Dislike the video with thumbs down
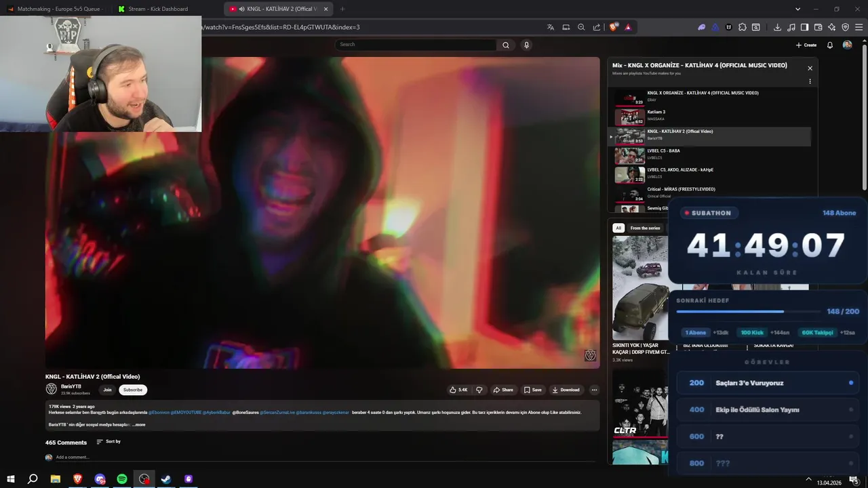Viewport: 868px width, 488px height. 479,390
